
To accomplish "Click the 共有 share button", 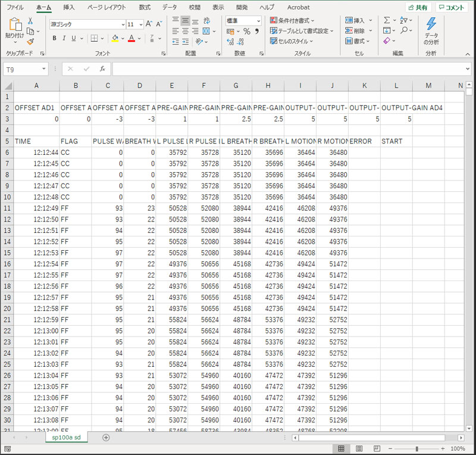I will (x=417, y=7).
